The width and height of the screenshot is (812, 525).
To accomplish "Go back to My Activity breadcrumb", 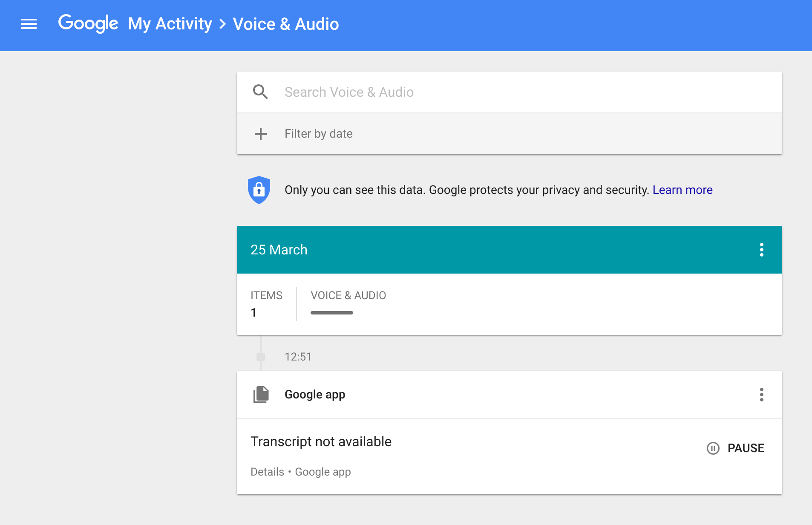I will (170, 24).
